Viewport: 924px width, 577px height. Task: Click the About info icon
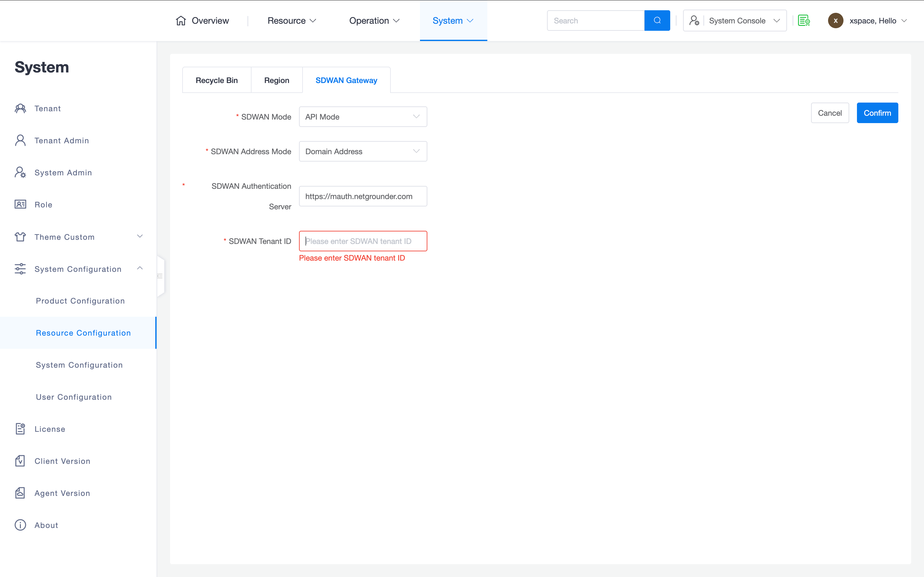coord(20,525)
